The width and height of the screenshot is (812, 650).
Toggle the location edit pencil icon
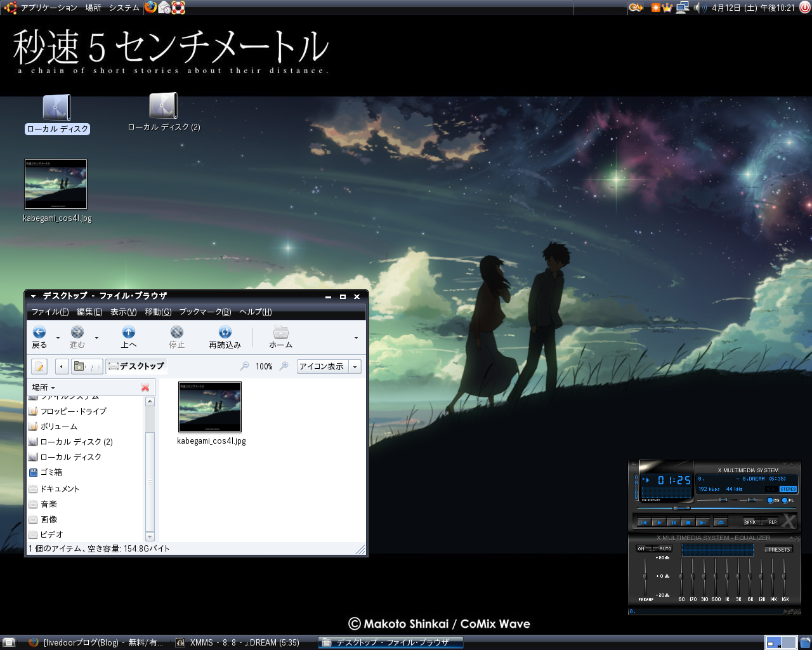[39, 366]
